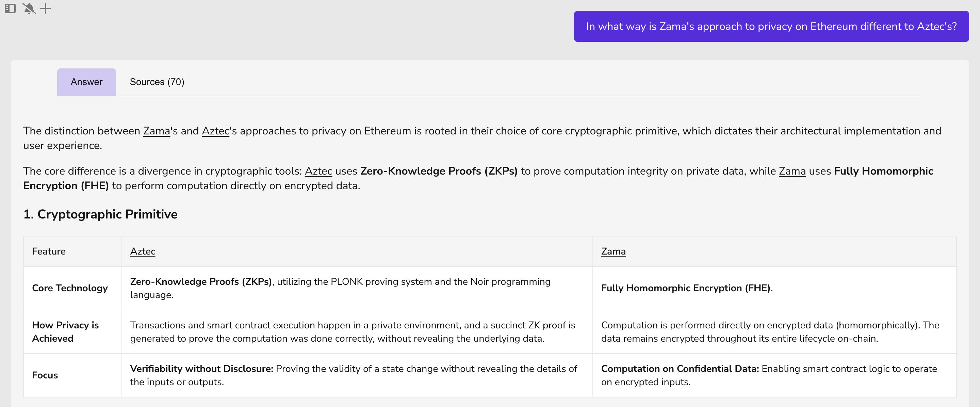Open Zama link in table header
This screenshot has width=980, height=407.
coord(613,251)
